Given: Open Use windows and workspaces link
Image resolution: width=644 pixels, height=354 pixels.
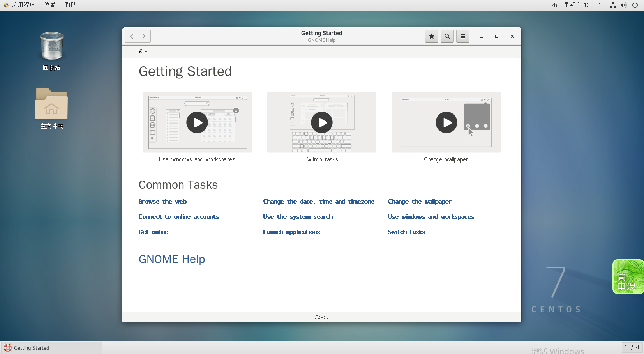Looking at the screenshot, I should (x=431, y=217).
